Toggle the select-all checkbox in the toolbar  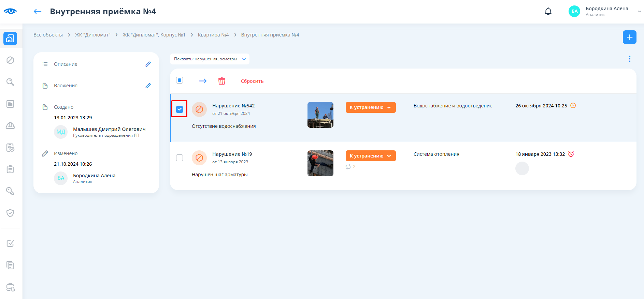[x=180, y=80]
